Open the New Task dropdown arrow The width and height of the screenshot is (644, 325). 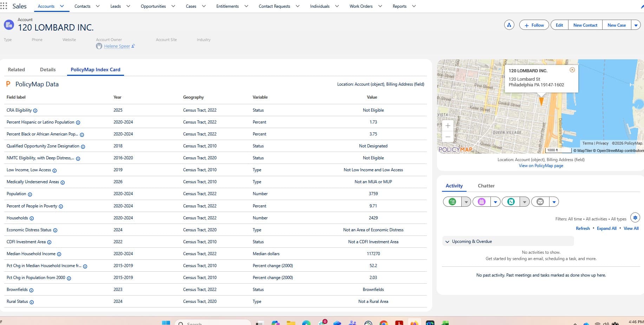pyautogui.click(x=466, y=202)
